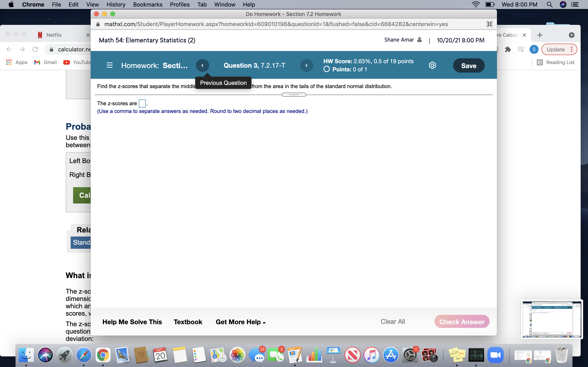The image size is (588, 367).
Task: Open the tab search dropdown arrow
Action: (x=571, y=35)
